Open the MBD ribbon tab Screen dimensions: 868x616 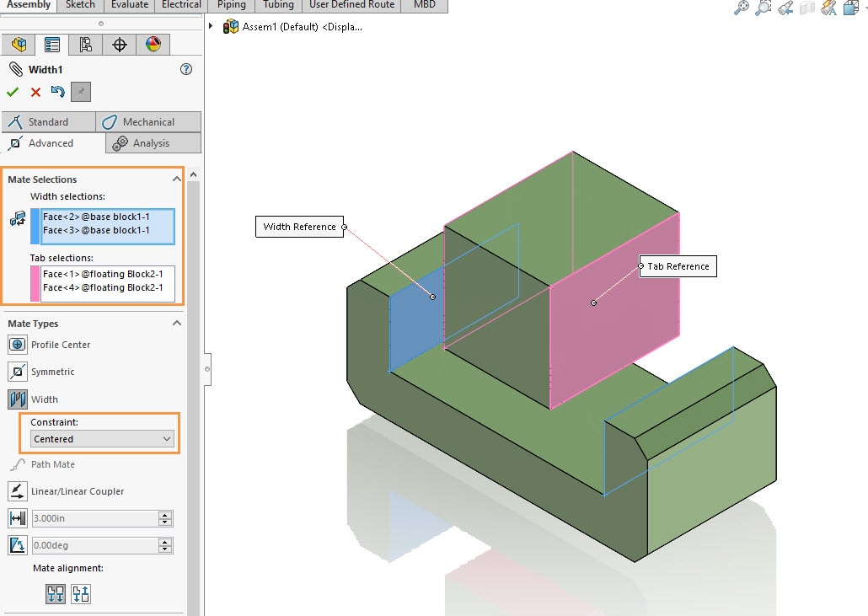coord(425,5)
